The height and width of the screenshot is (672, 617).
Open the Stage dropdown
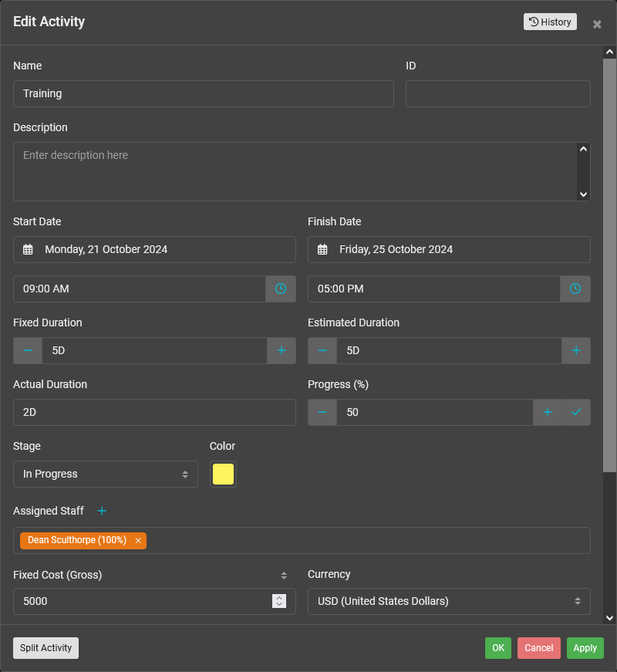tap(105, 474)
